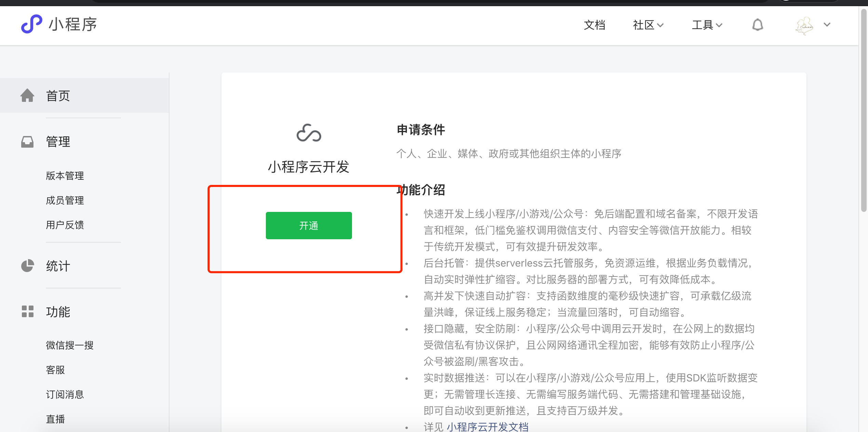Expand the 社区 dropdown menu

(x=648, y=25)
